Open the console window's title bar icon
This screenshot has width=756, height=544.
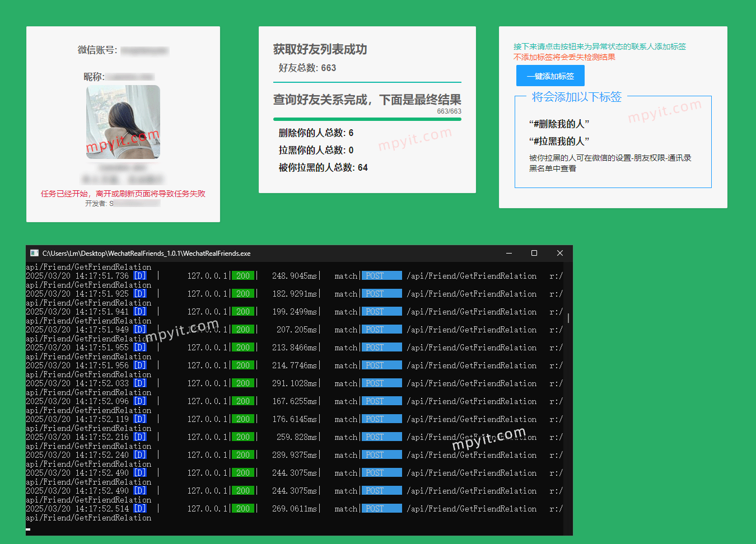(x=34, y=254)
